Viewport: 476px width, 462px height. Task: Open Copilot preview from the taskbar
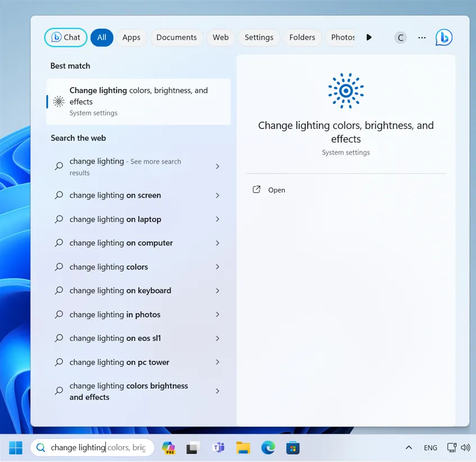coord(168,448)
